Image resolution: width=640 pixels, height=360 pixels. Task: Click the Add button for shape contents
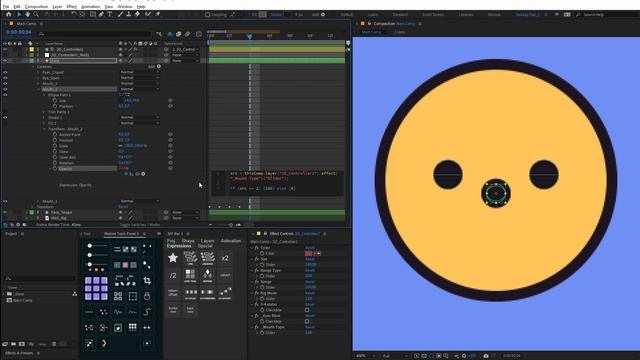[159, 67]
